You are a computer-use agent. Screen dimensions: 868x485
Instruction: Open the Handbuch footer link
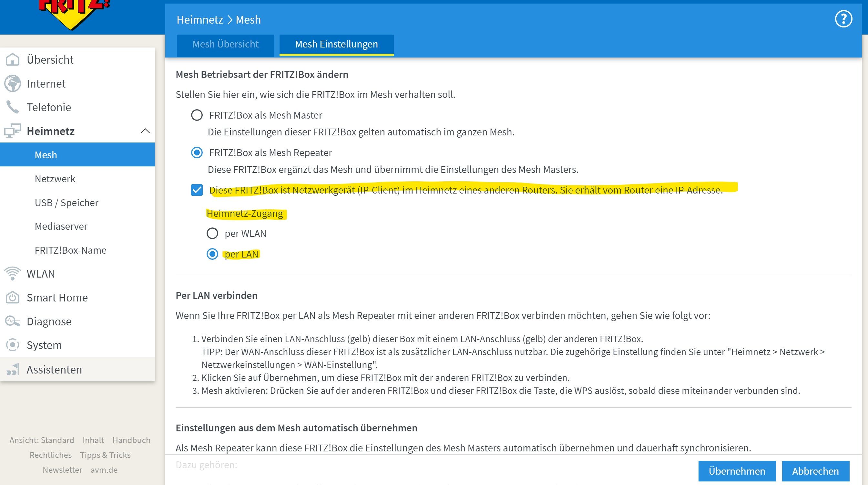[x=131, y=440]
